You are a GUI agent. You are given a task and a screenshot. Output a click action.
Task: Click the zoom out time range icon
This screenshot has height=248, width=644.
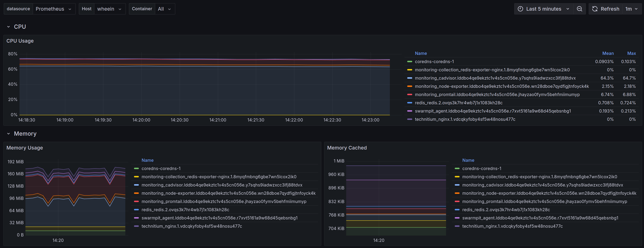[x=579, y=9]
